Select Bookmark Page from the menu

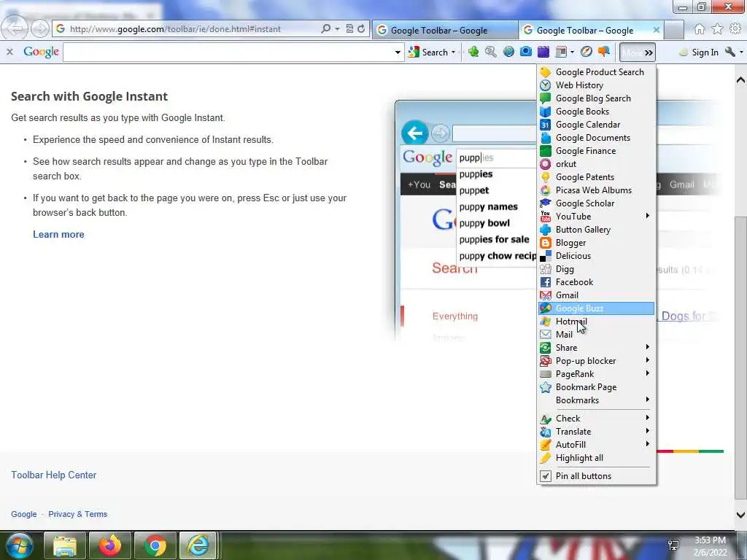596,387
